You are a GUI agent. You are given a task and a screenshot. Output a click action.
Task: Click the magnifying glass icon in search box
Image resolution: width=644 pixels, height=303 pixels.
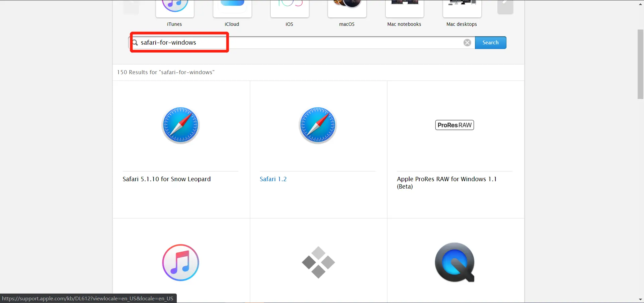(x=135, y=43)
